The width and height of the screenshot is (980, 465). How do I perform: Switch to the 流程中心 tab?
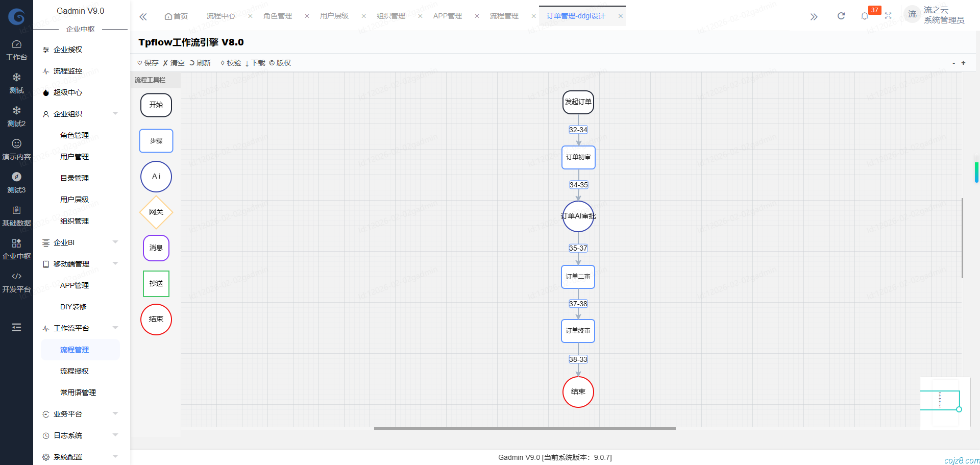[220, 16]
